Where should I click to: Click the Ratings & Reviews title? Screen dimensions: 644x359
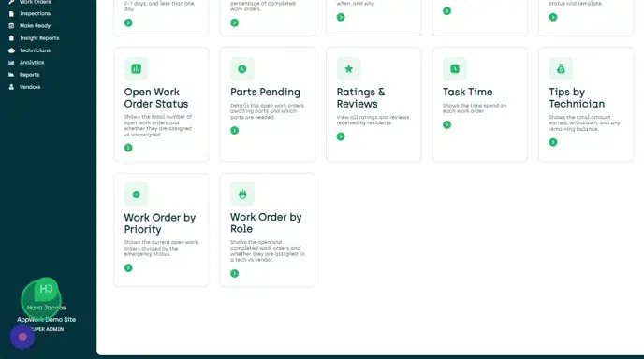pos(361,97)
